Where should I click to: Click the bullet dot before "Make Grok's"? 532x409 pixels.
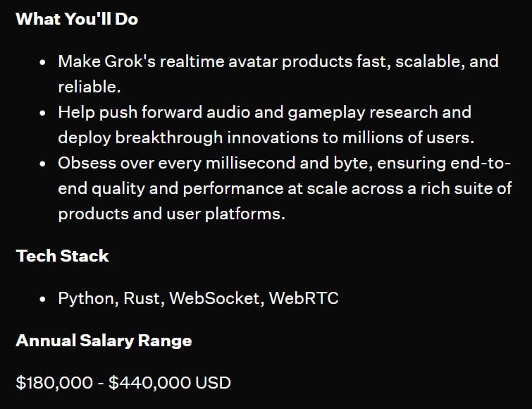pyautogui.click(x=43, y=62)
